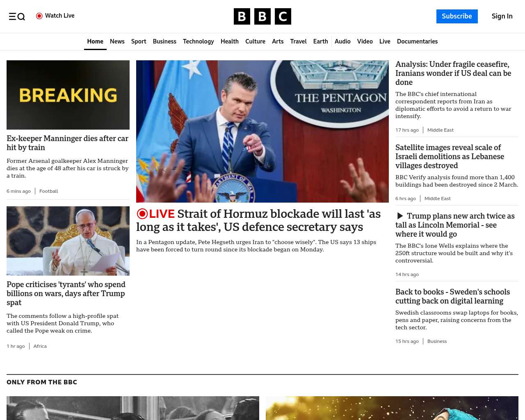Viewport: 525px width, 420px height.
Task: Click the BBC logo
Action: tap(262, 16)
